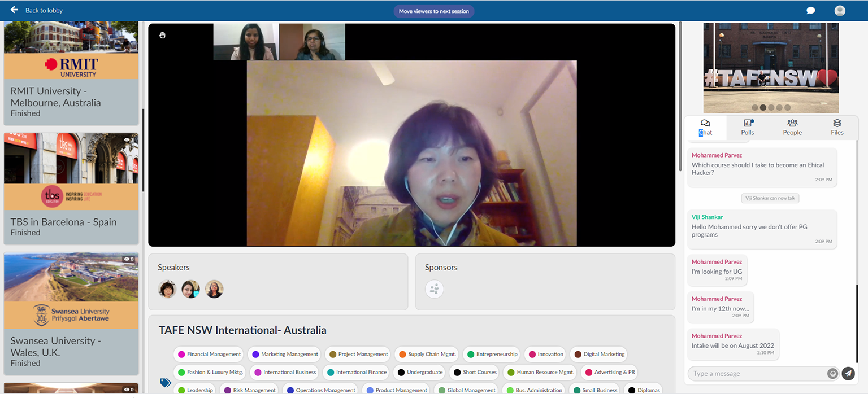868x398 pixels.
Task: Click the Speakers section heading
Action: tap(173, 268)
